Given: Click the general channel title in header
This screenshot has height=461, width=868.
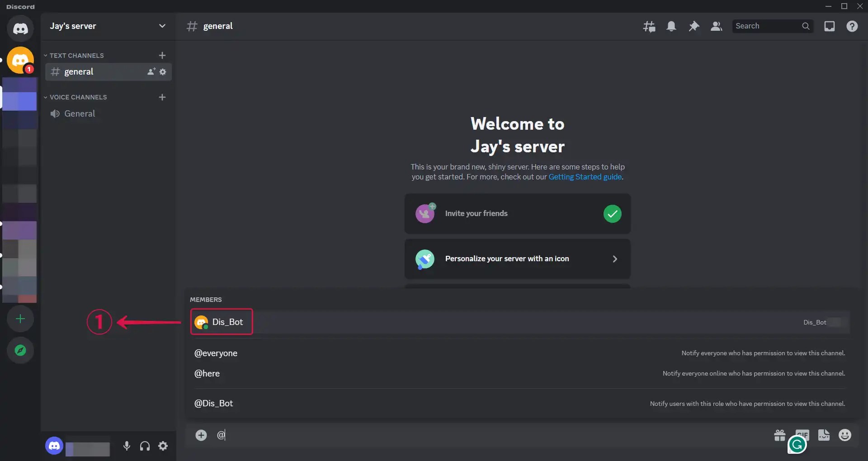Looking at the screenshot, I should (218, 26).
